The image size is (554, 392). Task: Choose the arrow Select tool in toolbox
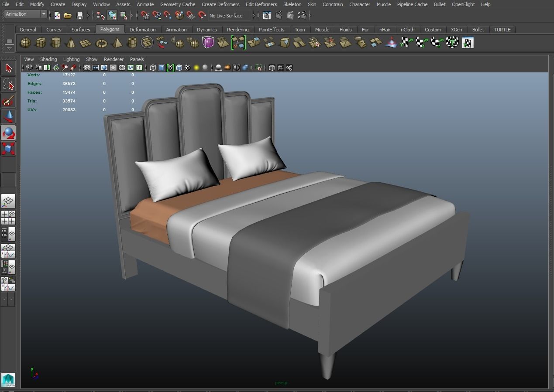(x=8, y=68)
